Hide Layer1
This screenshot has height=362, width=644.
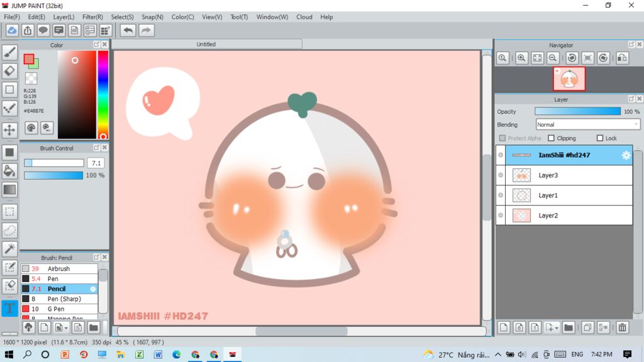click(501, 195)
